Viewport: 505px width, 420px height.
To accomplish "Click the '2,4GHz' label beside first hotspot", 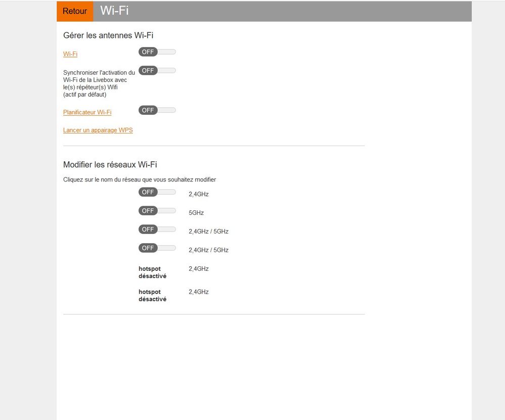I will coord(199,268).
